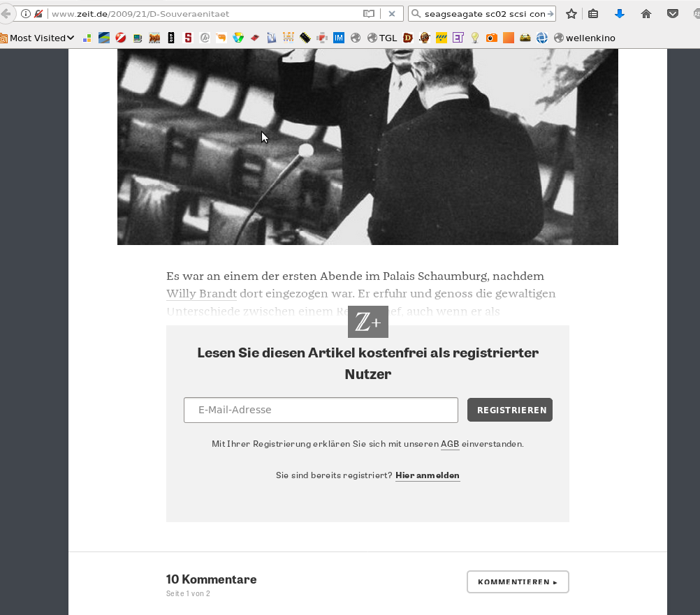700x615 pixels.
Task: Open the dark red S bookmark
Action: (188, 38)
